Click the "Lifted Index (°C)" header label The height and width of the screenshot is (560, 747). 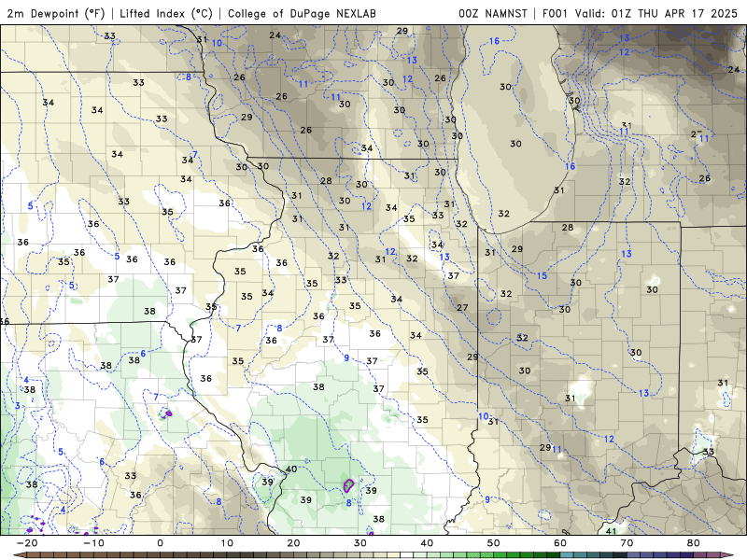click(166, 13)
